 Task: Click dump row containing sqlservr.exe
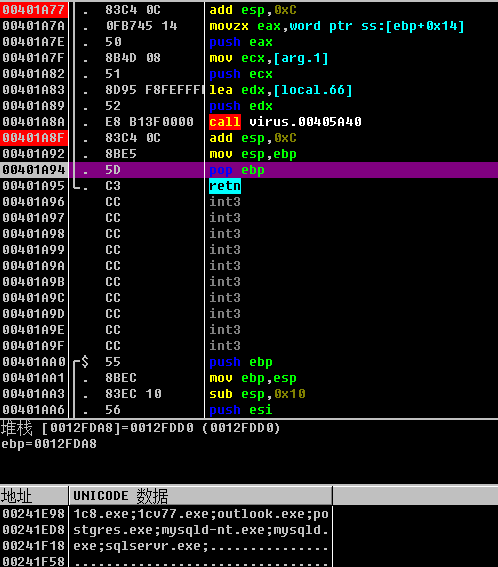pos(166,546)
